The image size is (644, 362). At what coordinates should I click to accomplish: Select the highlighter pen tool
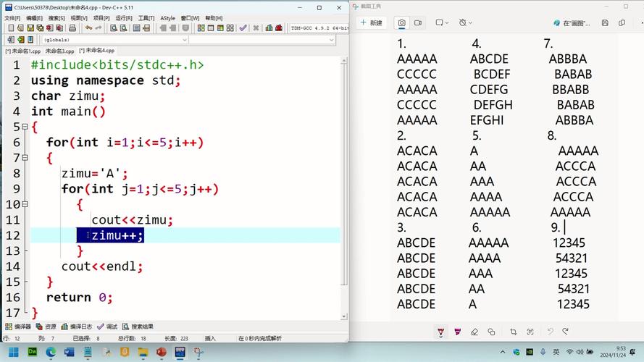pos(458,332)
